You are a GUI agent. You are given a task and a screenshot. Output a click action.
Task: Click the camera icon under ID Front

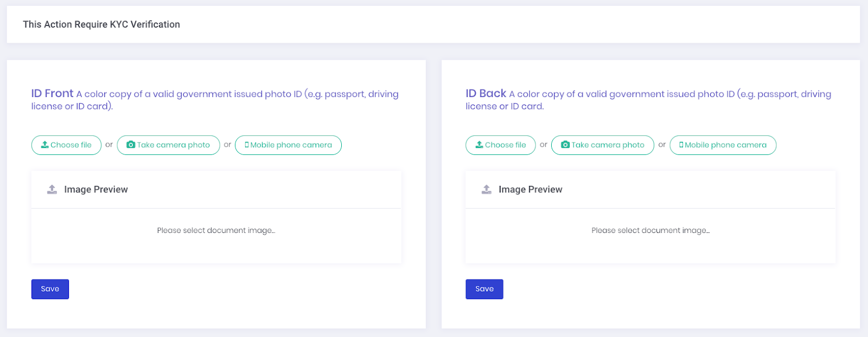[x=131, y=145]
